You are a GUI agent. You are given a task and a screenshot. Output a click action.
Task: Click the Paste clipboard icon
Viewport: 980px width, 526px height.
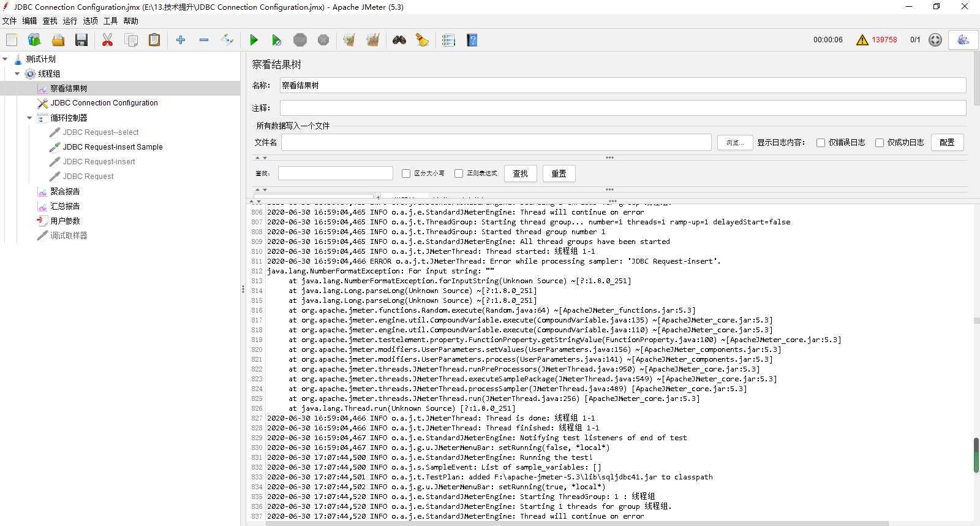[x=154, y=40]
